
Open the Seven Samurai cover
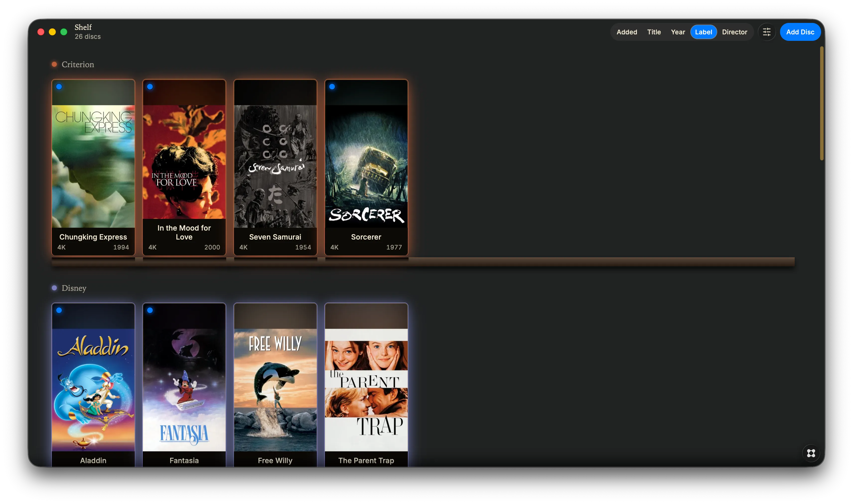tap(275, 166)
